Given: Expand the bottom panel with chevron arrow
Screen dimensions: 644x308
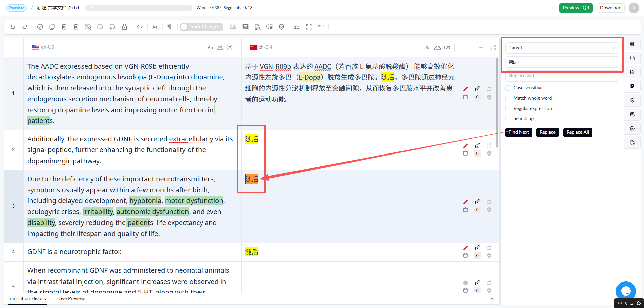Looking at the screenshot, I should tap(492, 299).
